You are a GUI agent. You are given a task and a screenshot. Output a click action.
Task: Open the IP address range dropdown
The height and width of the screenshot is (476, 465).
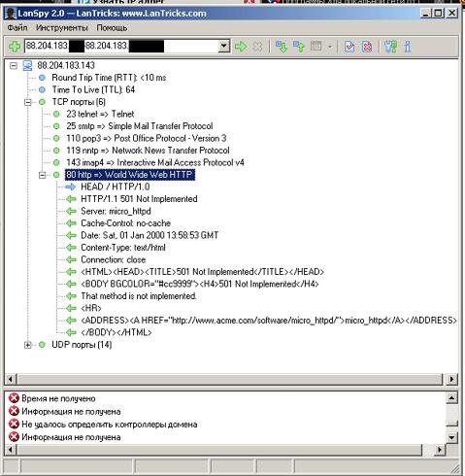pyautogui.click(x=224, y=47)
